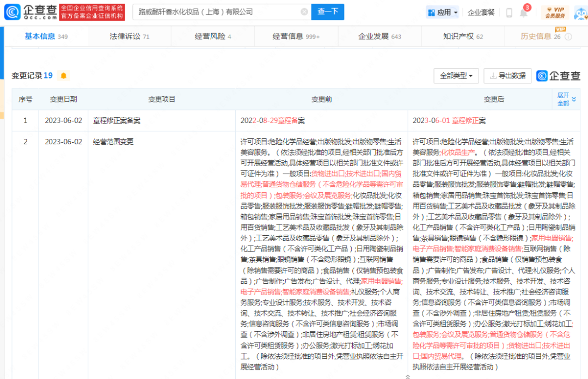Clear the search box with the × icon
588x379 pixels.
304,11
